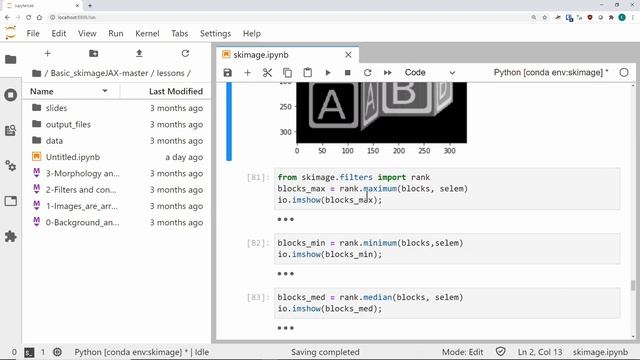
Task: Collapse the image output cell blue bar
Action: pyautogui.click(x=229, y=121)
